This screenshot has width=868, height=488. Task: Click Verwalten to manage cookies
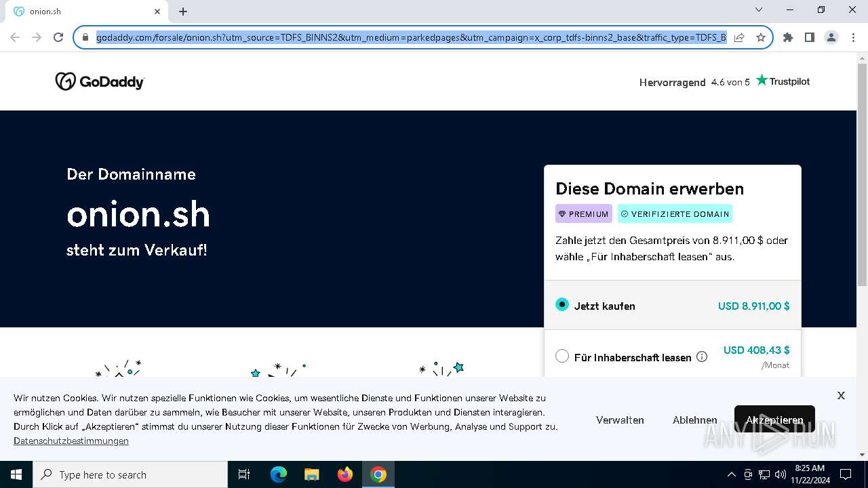(620, 420)
